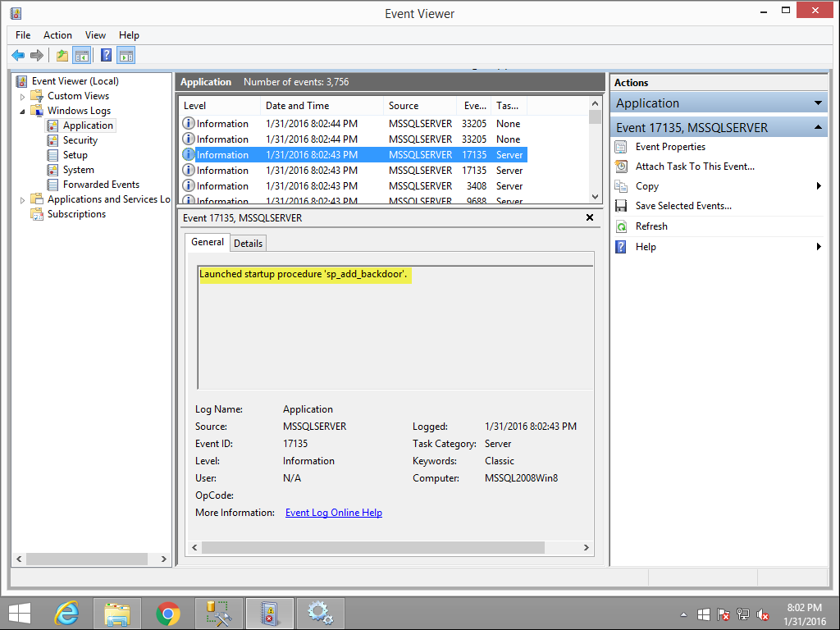Collapse the Event 17135 actions section arrow

(818, 127)
